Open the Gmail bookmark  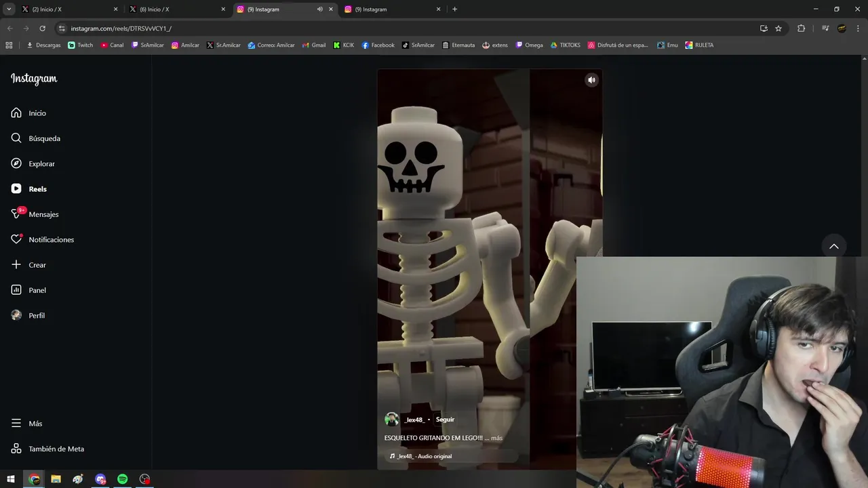pyautogui.click(x=314, y=45)
